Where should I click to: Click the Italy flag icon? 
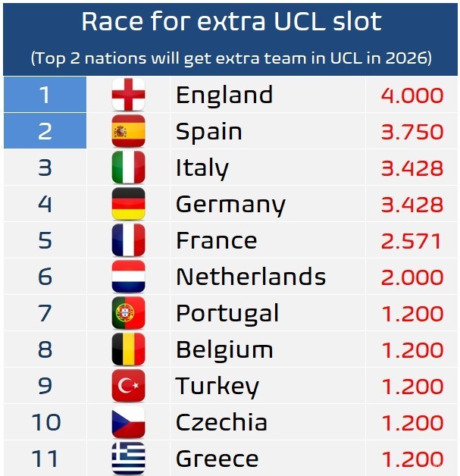tap(128, 168)
